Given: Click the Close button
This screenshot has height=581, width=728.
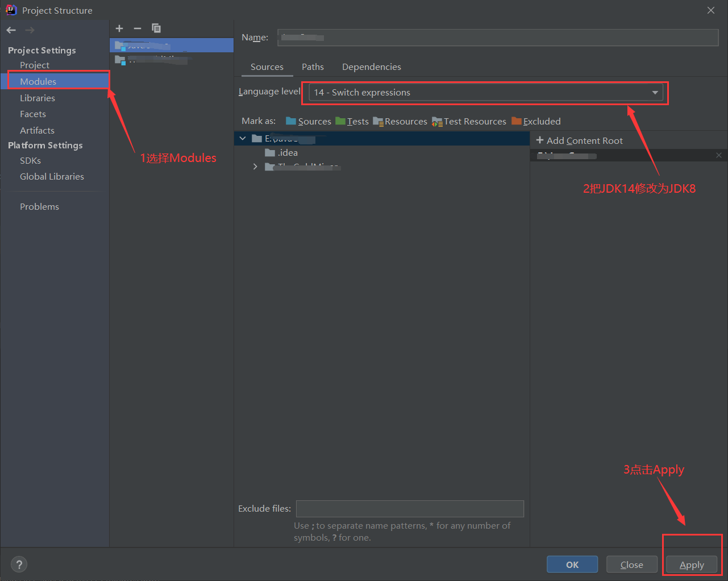Looking at the screenshot, I should pos(632,565).
